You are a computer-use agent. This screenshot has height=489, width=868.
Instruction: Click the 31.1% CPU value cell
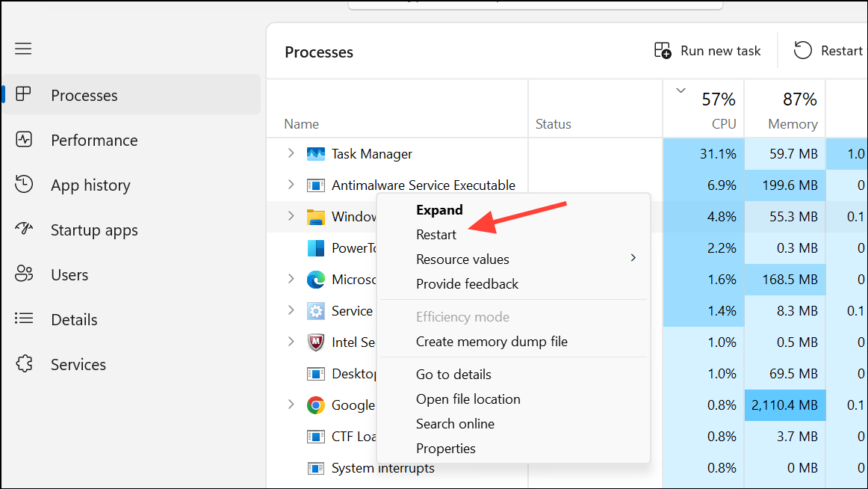coord(704,154)
